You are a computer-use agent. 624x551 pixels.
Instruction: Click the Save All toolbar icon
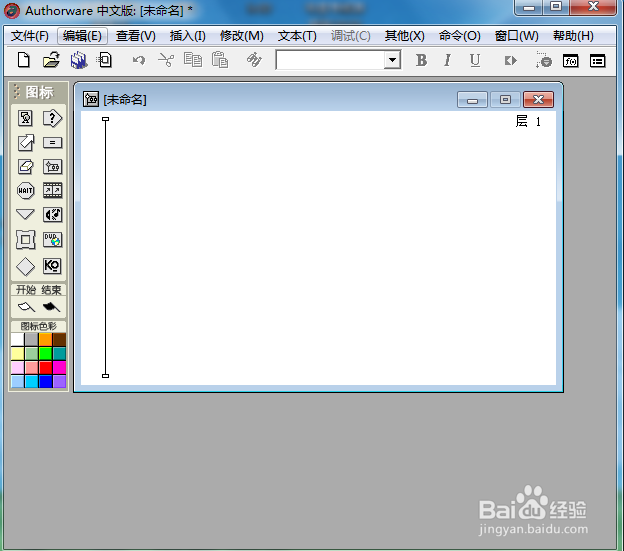tap(79, 60)
